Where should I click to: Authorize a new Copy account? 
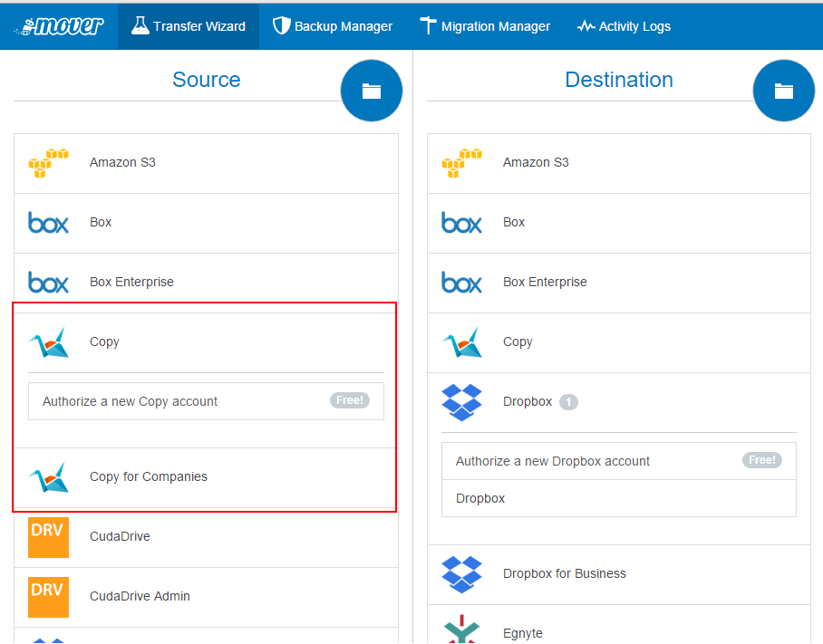tap(206, 401)
